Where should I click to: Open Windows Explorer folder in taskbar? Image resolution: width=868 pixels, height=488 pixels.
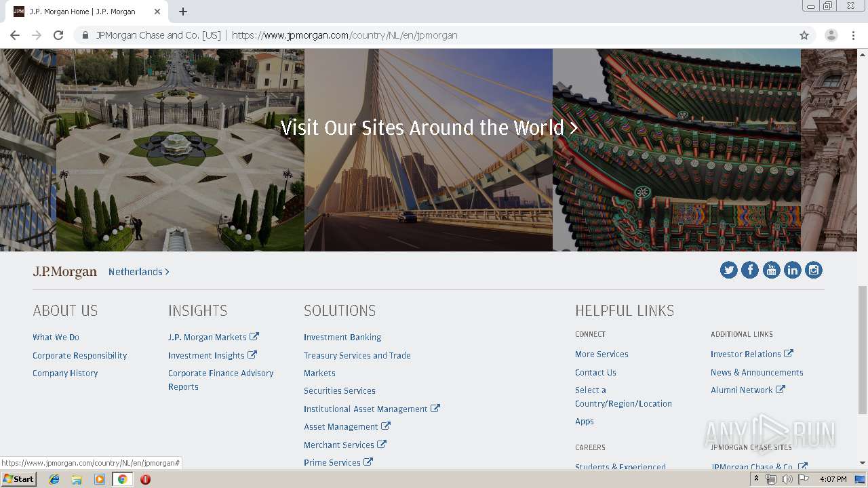tap(77, 479)
